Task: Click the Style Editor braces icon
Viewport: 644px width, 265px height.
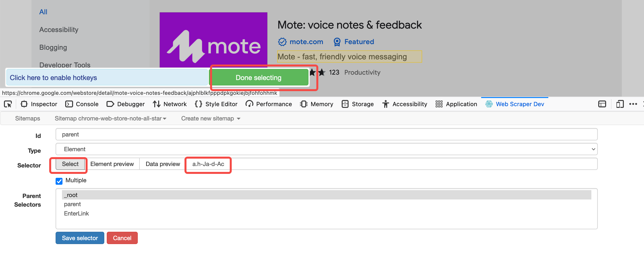Action: [x=198, y=104]
